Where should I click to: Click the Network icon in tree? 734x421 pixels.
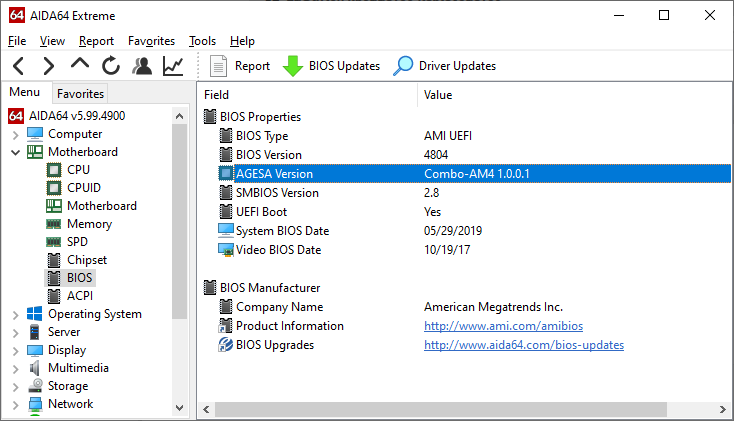click(x=35, y=404)
